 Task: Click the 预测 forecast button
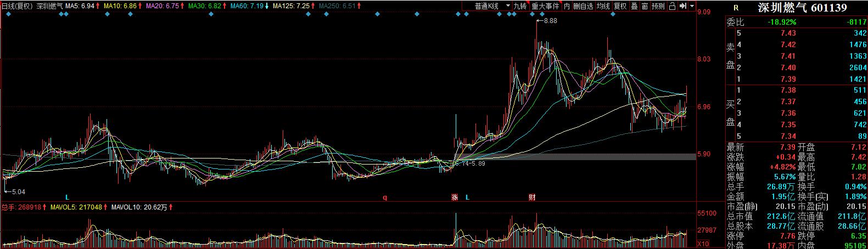click(658, 6)
